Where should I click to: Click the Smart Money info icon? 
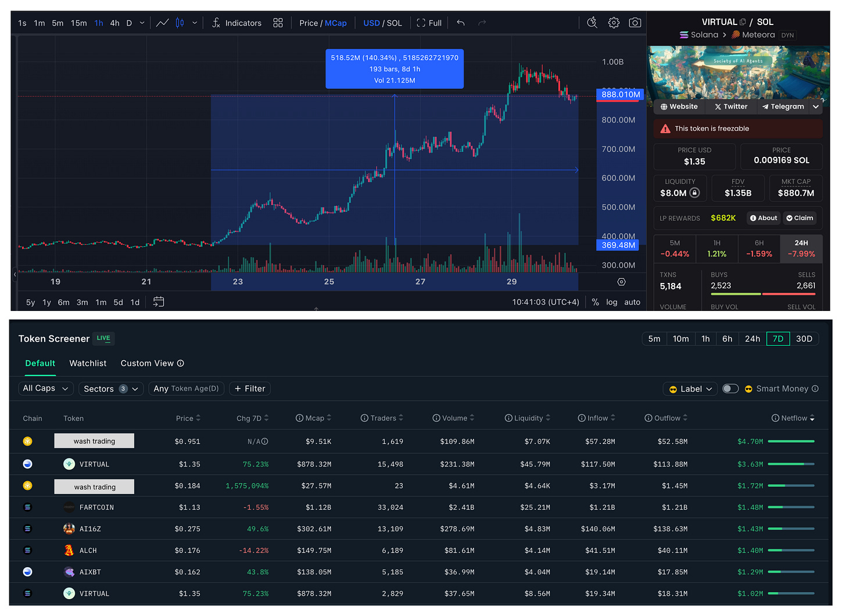[x=815, y=388]
